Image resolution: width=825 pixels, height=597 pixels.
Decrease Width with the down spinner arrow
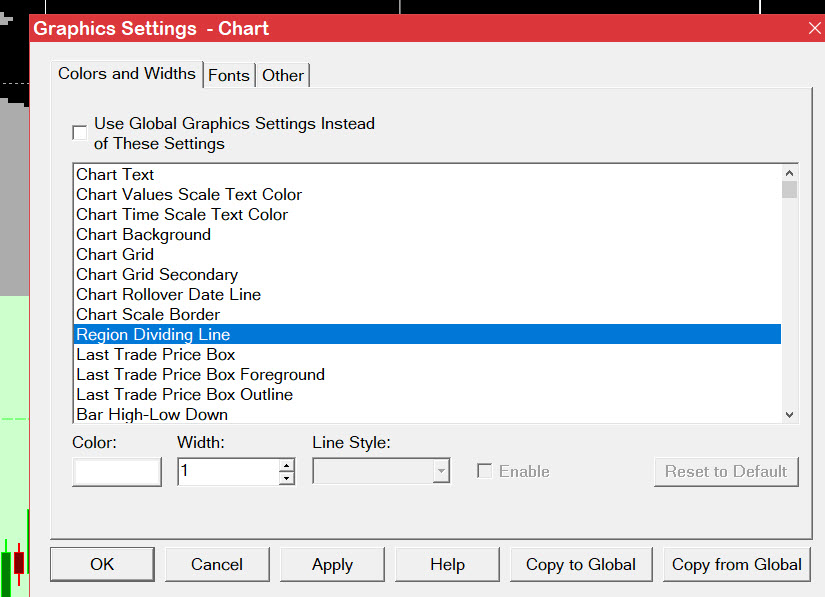(287, 478)
